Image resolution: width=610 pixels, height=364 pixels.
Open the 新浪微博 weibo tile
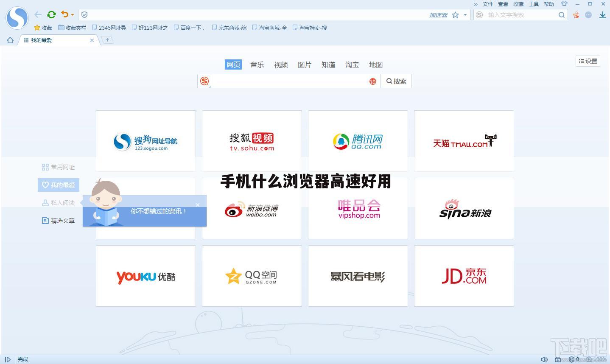click(x=252, y=208)
